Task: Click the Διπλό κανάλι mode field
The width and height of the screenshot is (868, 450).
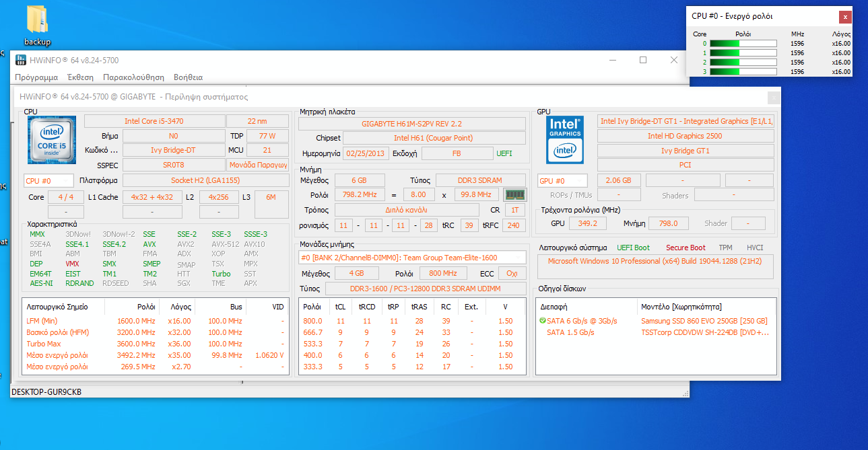Action: (x=407, y=210)
